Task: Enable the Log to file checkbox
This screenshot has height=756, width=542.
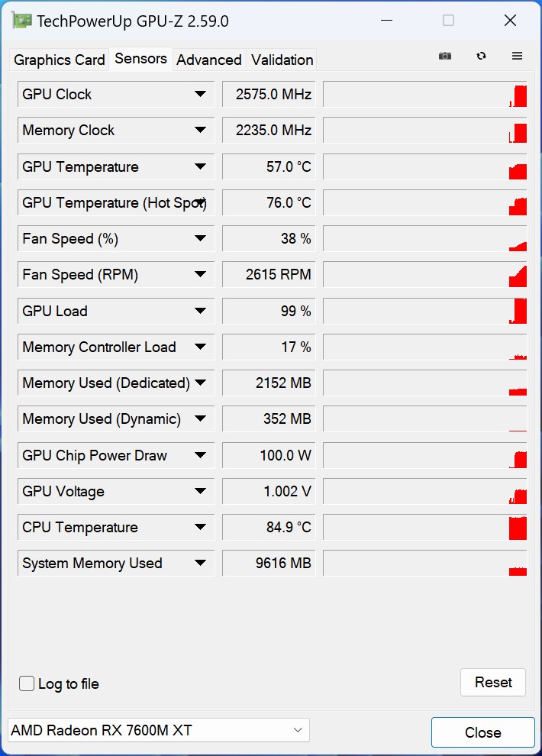Action: coord(27,683)
